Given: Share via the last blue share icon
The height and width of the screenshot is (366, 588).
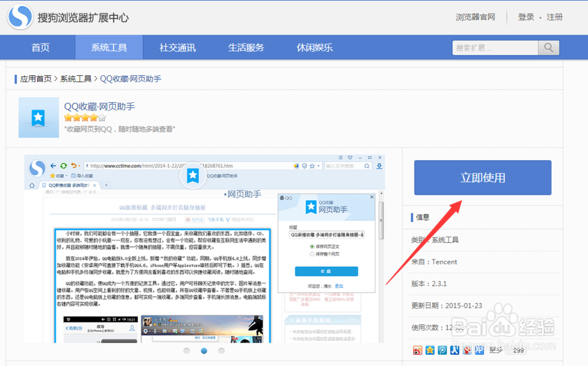Looking at the screenshot, I should tap(479, 350).
